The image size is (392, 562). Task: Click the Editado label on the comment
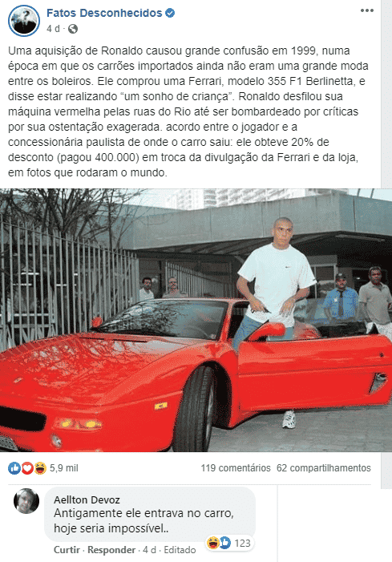(x=180, y=550)
